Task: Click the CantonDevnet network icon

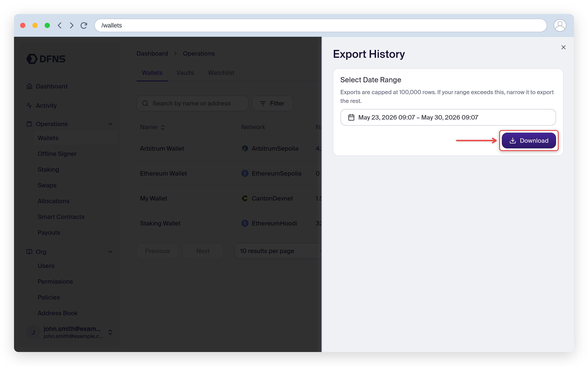Action: (245, 199)
